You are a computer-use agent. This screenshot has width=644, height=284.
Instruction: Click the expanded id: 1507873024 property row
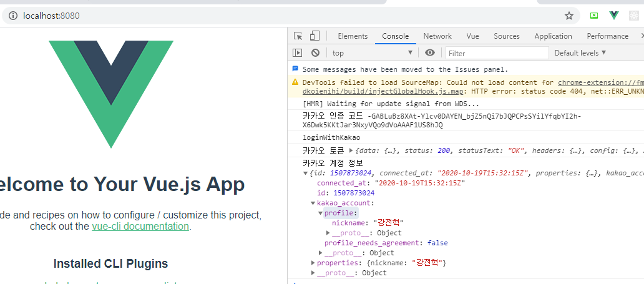[x=346, y=193]
